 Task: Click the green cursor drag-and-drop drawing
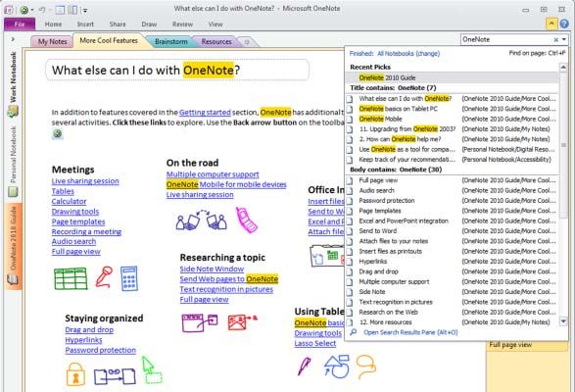tap(152, 370)
